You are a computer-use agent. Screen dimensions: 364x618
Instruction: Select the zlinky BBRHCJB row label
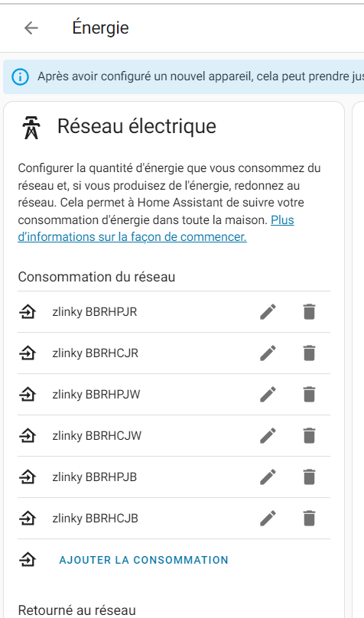96,519
